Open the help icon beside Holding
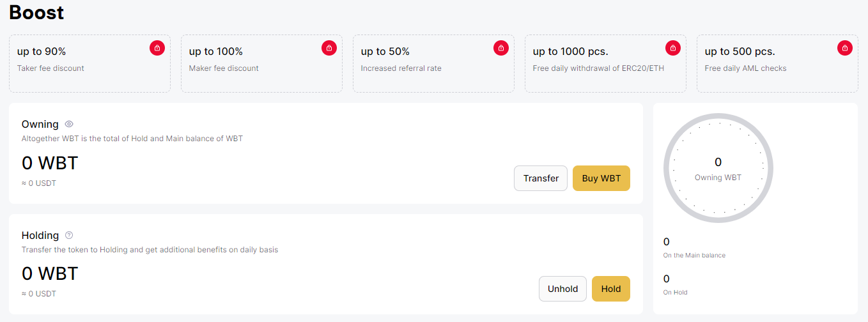The height and width of the screenshot is (322, 868). click(x=69, y=235)
